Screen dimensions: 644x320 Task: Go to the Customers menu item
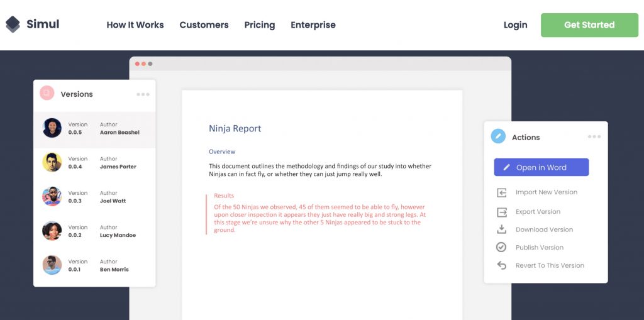coord(204,25)
